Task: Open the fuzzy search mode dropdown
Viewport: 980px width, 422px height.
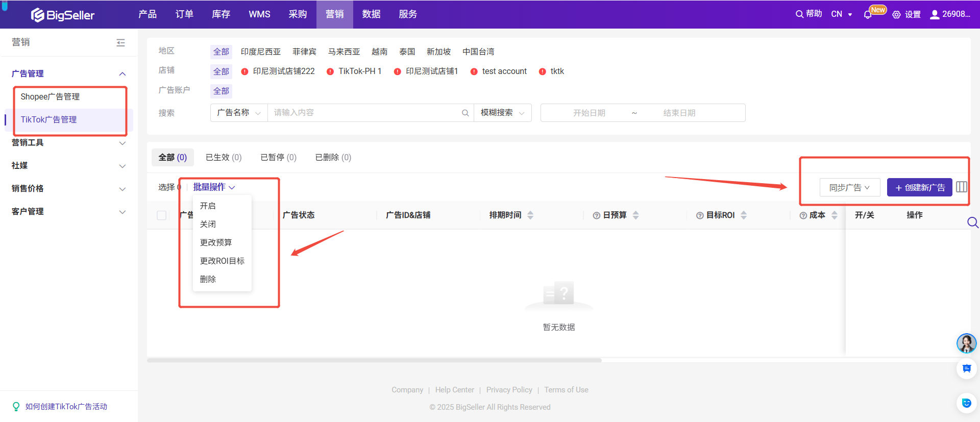Action: click(502, 113)
